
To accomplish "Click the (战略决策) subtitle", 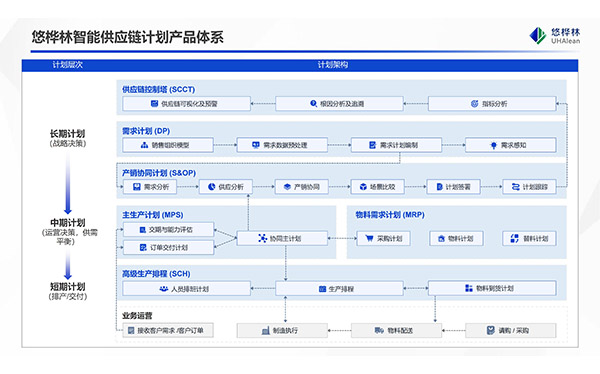I will tap(68, 144).
